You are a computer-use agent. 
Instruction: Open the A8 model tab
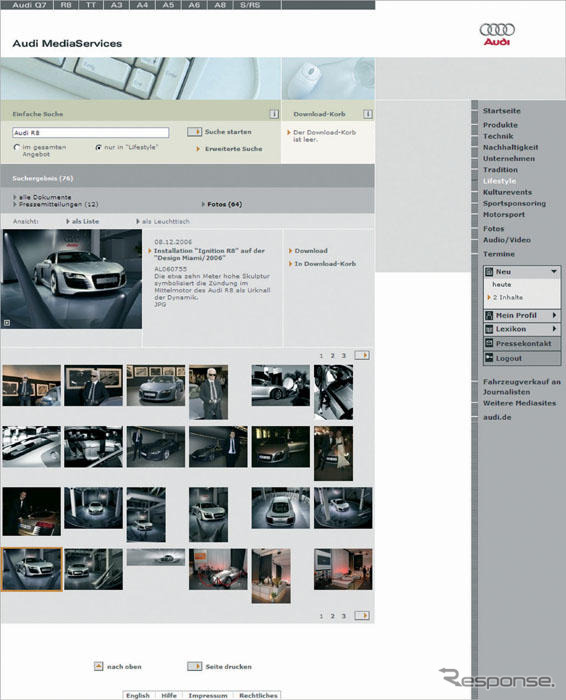pos(220,5)
